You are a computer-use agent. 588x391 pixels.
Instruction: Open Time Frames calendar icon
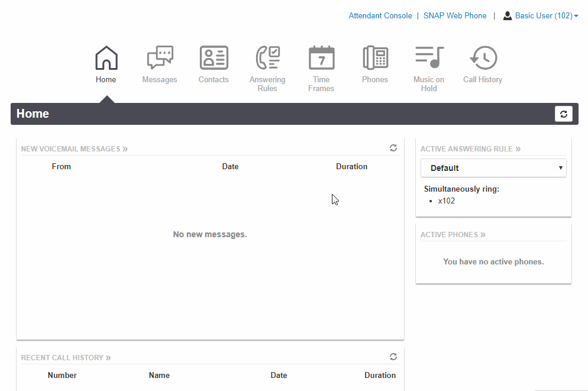pyautogui.click(x=321, y=59)
